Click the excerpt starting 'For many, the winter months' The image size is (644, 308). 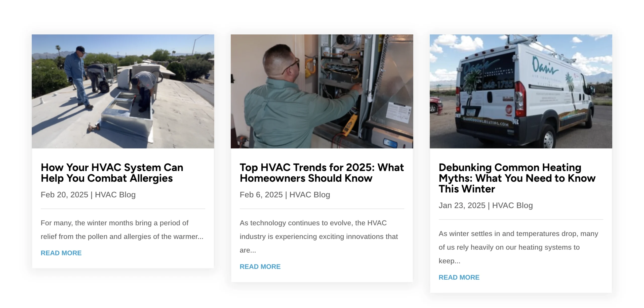click(x=122, y=230)
